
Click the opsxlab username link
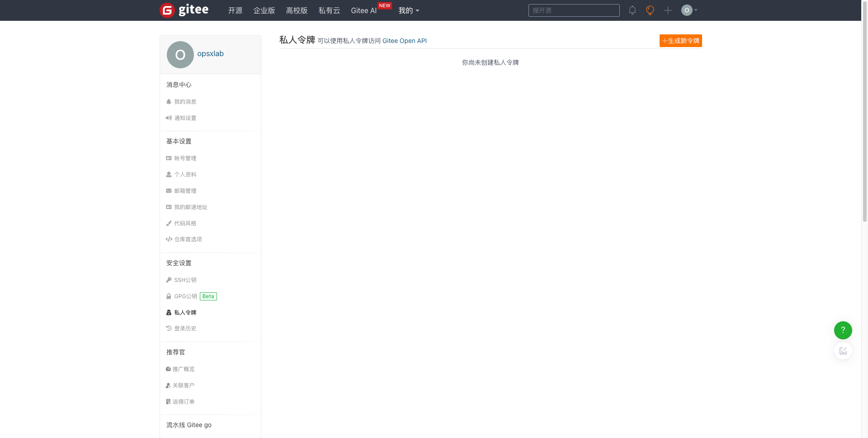click(x=210, y=53)
